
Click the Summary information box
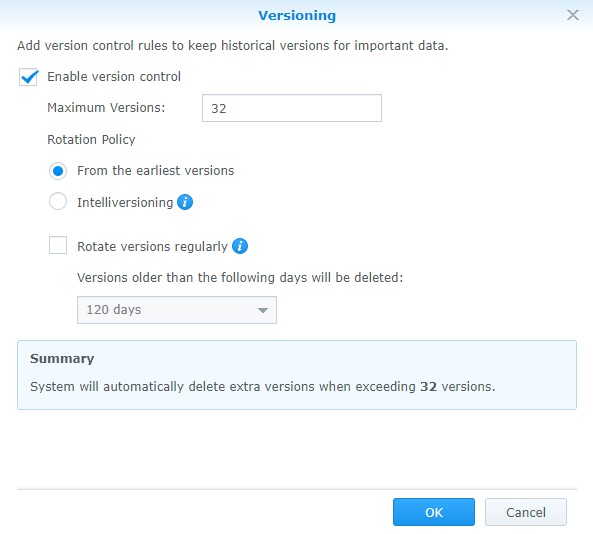point(297,375)
